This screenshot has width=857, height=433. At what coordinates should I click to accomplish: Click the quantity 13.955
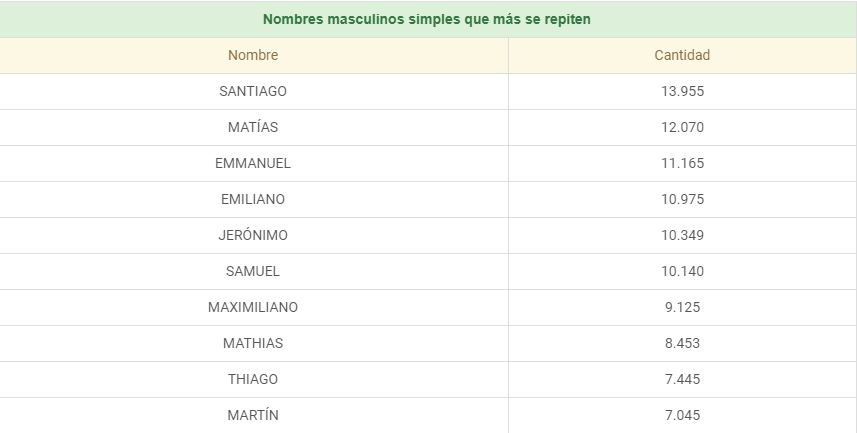coord(682,91)
